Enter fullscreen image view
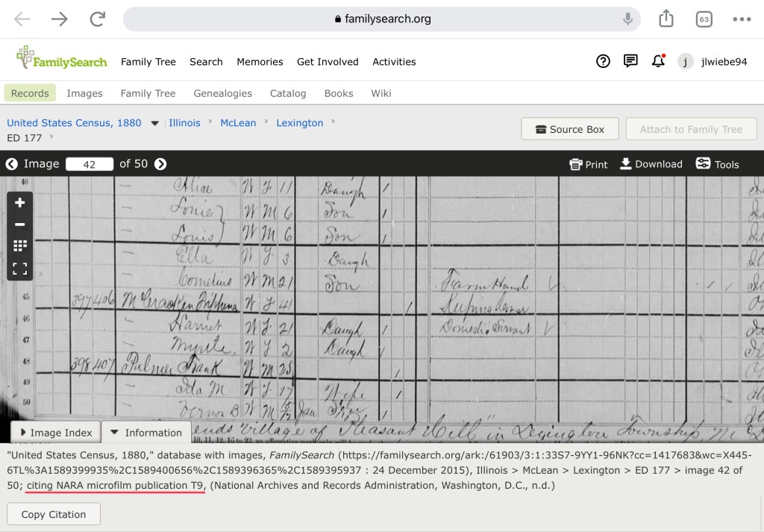The image size is (764, 532). (20, 268)
